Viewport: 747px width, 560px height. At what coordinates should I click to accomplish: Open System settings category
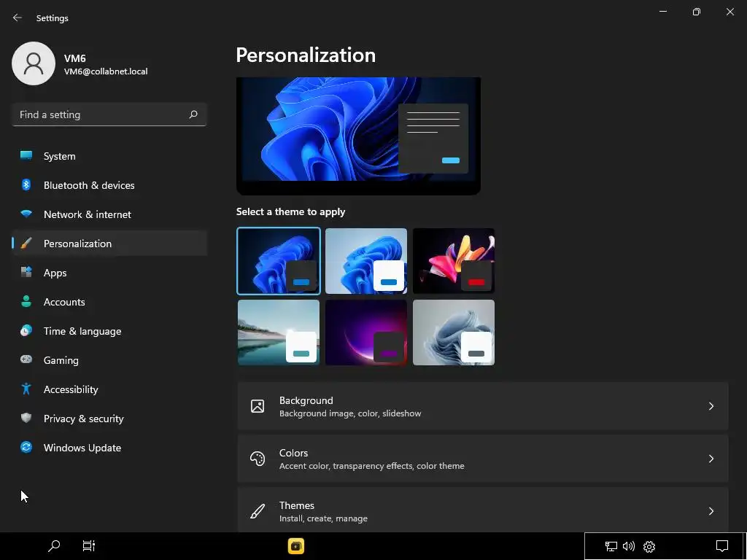(109, 156)
